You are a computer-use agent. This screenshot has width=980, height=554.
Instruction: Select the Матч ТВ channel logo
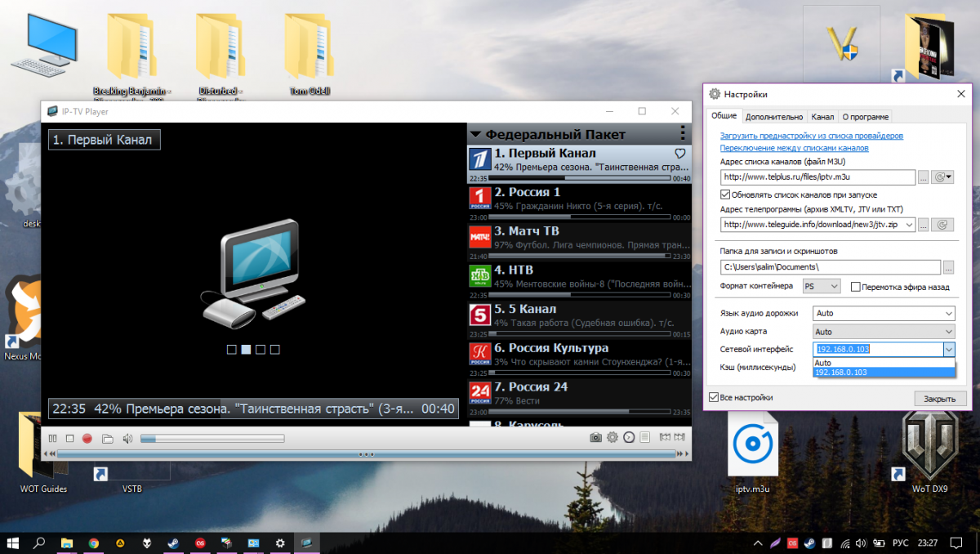coord(479,237)
